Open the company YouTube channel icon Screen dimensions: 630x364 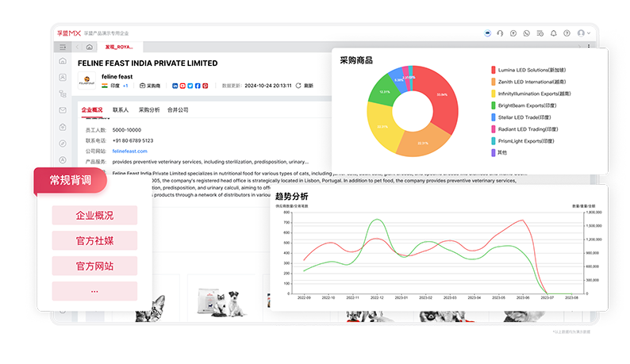pyautogui.click(x=182, y=86)
